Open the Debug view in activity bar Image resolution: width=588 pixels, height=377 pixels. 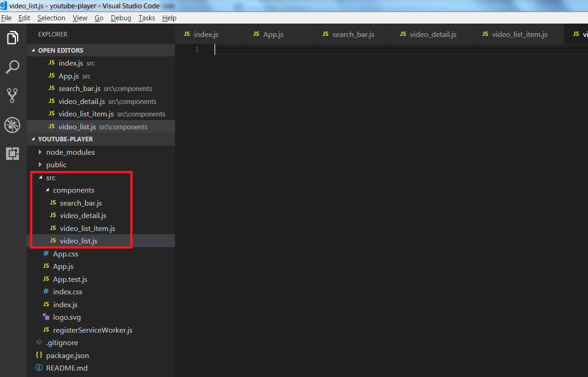click(12, 124)
